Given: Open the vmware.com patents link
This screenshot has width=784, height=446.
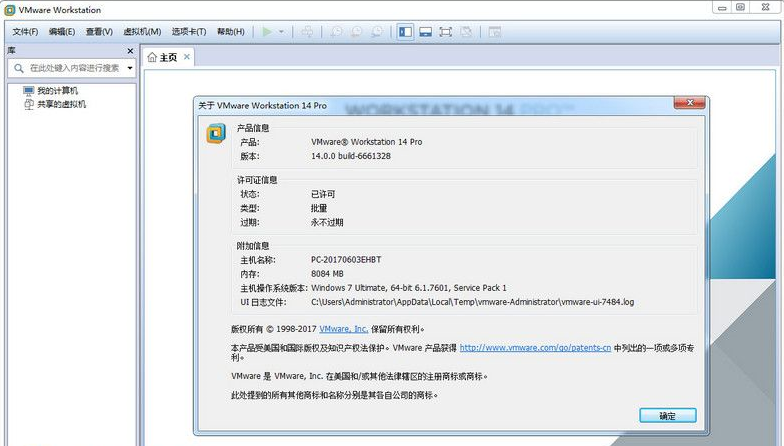Looking at the screenshot, I should (534, 348).
